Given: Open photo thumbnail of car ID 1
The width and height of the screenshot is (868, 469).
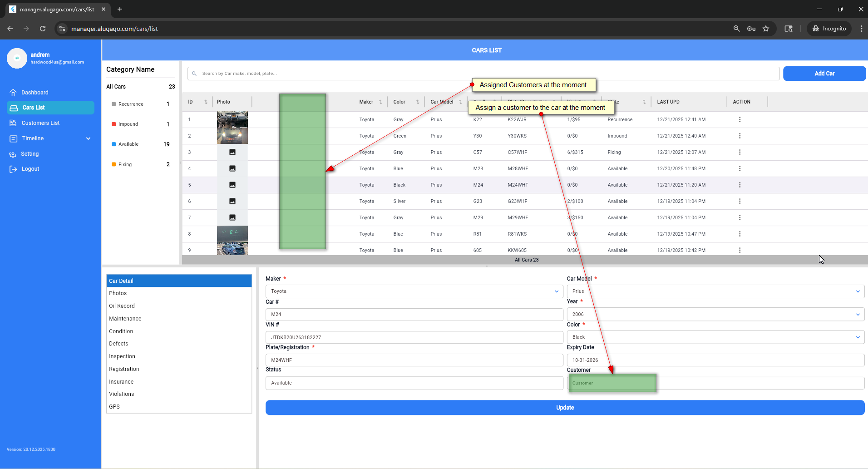Looking at the screenshot, I should pos(232,120).
